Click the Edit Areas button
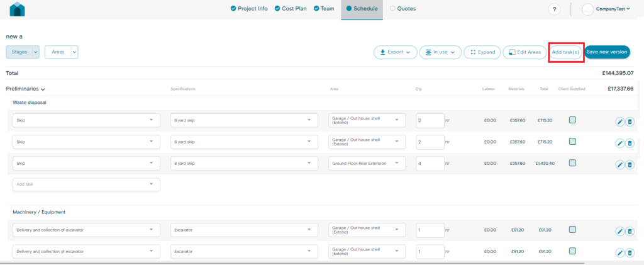Image resolution: width=644 pixels, height=265 pixels. 525,52
